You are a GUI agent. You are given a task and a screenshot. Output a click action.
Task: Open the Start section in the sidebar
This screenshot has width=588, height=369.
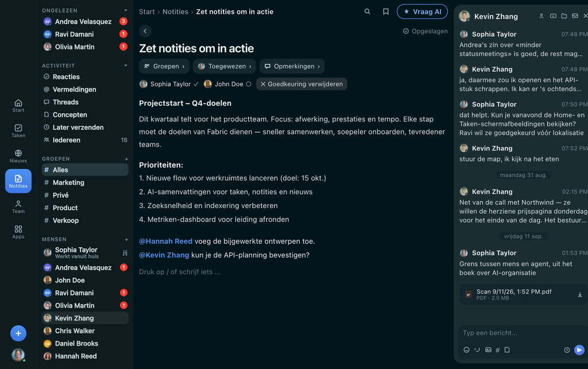[x=18, y=106]
